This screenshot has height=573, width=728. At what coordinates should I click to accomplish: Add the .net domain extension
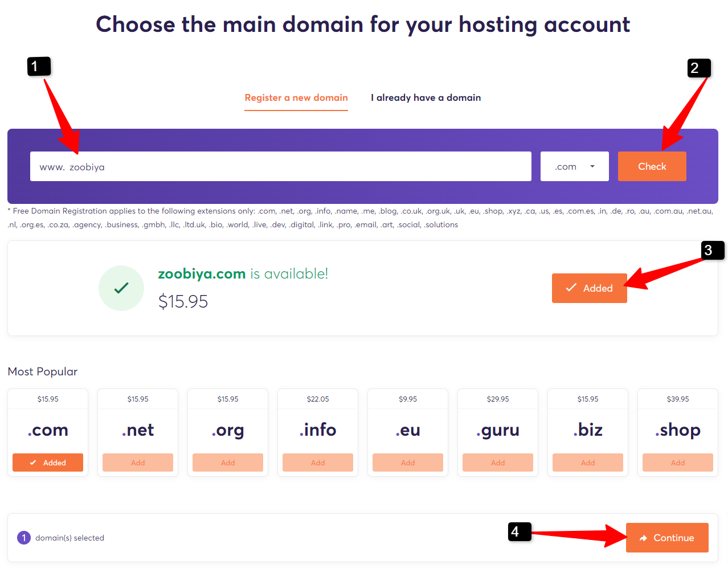pyautogui.click(x=137, y=462)
